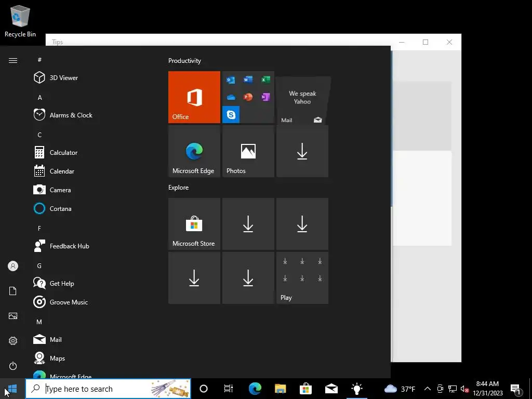The image size is (532, 399).
Task: Click the G letter group header
Action: pyautogui.click(x=39, y=265)
